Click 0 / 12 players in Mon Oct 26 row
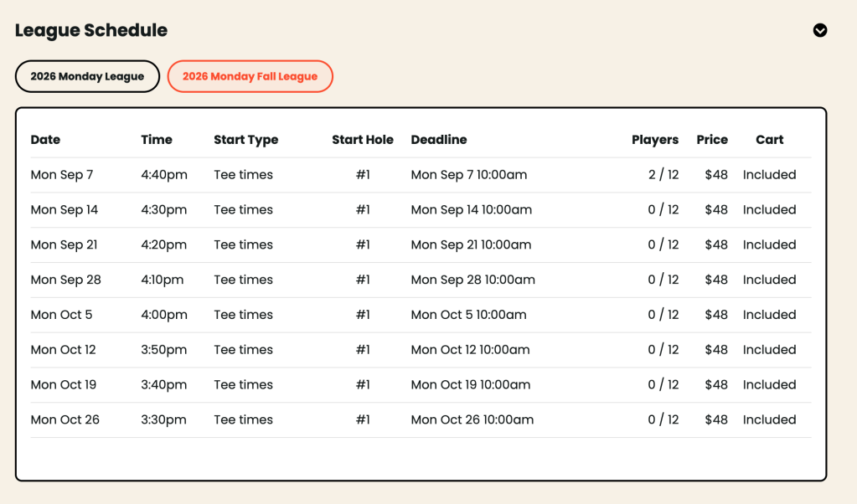 663,419
